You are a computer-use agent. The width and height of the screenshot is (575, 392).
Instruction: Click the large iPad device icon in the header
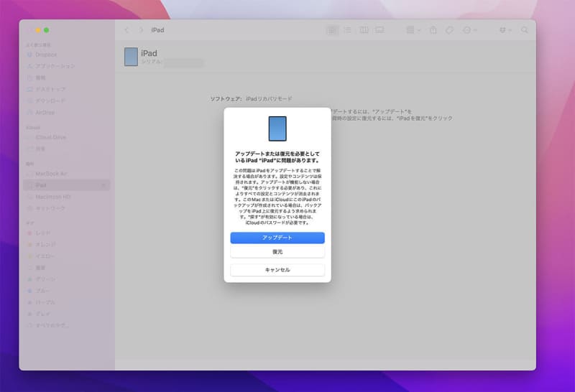click(131, 57)
